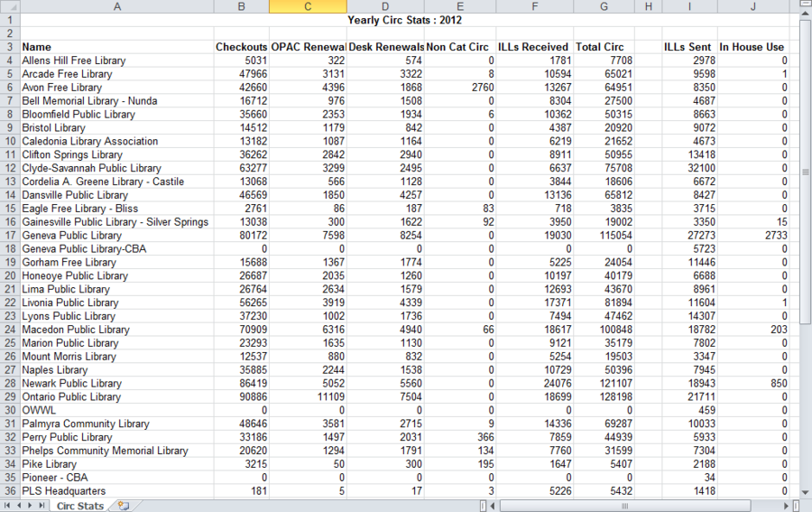Click Geneva Total Circ value 115054

point(604,236)
